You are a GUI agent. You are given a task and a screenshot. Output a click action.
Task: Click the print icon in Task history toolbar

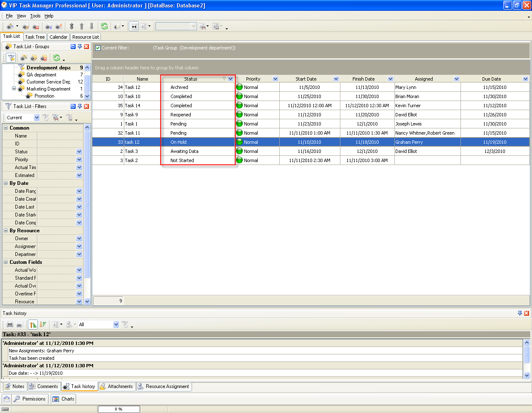click(10, 324)
